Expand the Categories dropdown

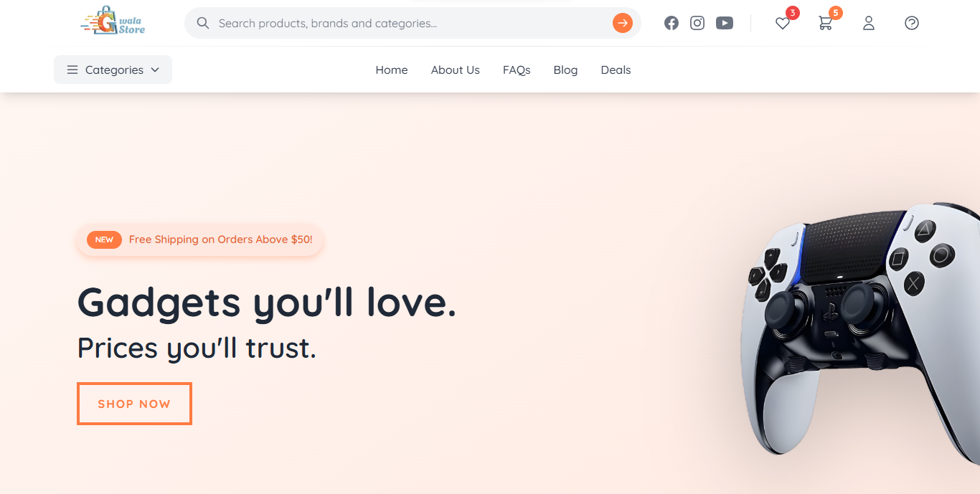click(x=113, y=70)
